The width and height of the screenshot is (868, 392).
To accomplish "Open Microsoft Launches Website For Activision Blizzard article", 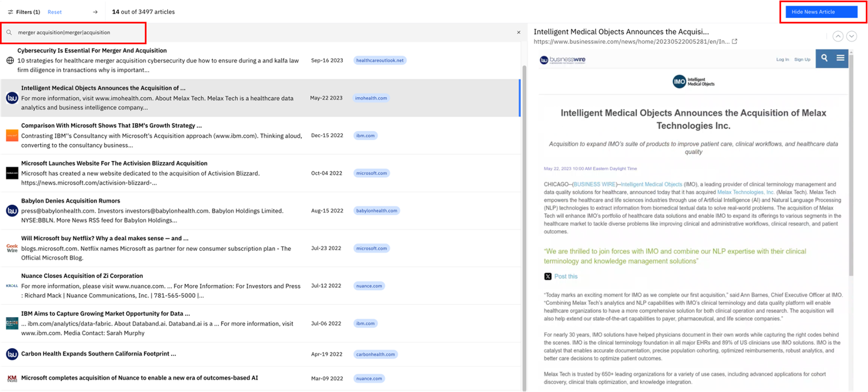I will point(114,163).
